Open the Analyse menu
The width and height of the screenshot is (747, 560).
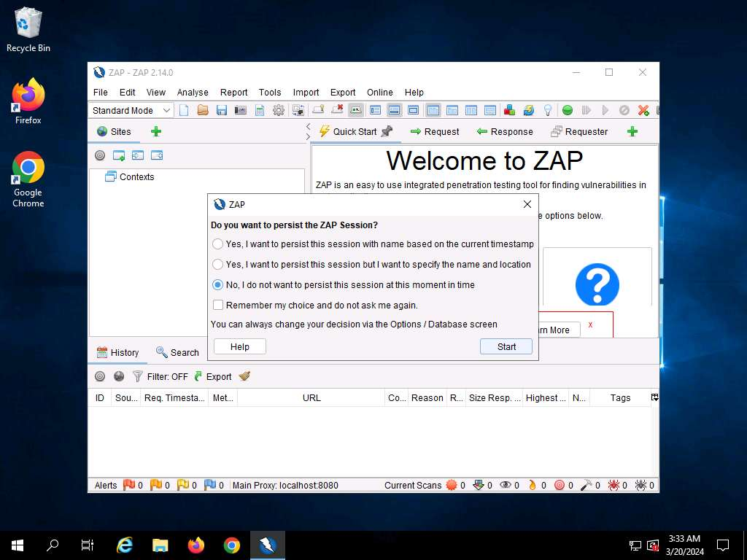pos(193,93)
